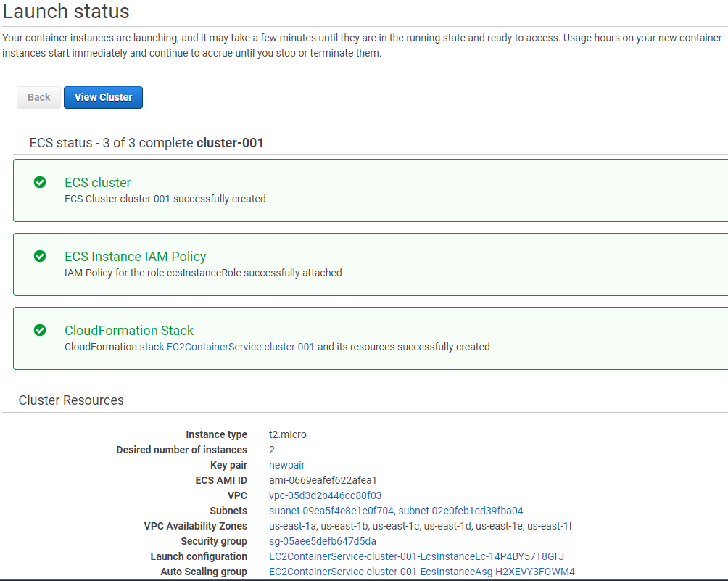Open the EcsInstanceAsg-H2XEVY3FOWM4 Auto Scaling group link

click(421, 572)
